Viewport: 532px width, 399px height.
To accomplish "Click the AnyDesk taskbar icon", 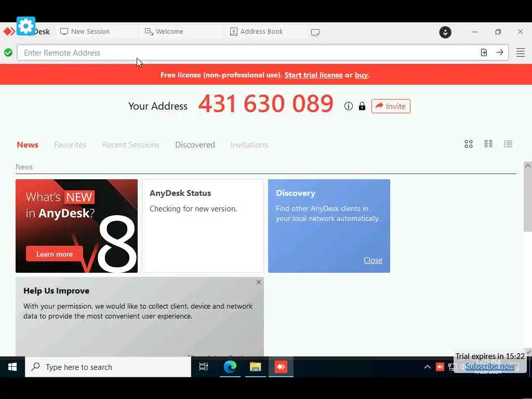I will 281,367.
